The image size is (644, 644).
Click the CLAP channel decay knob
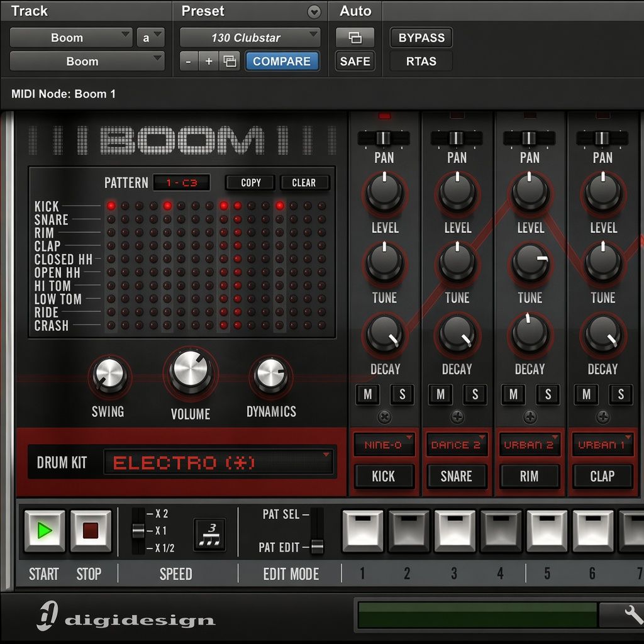pos(603,333)
